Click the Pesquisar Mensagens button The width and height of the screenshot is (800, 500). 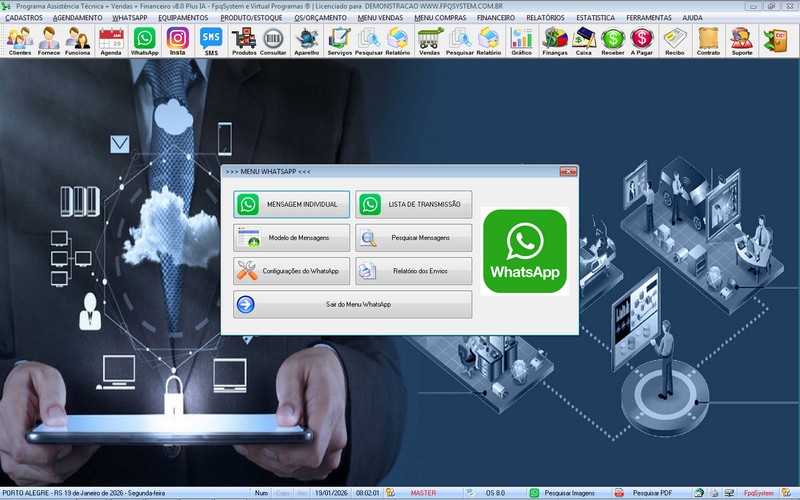[x=414, y=238]
